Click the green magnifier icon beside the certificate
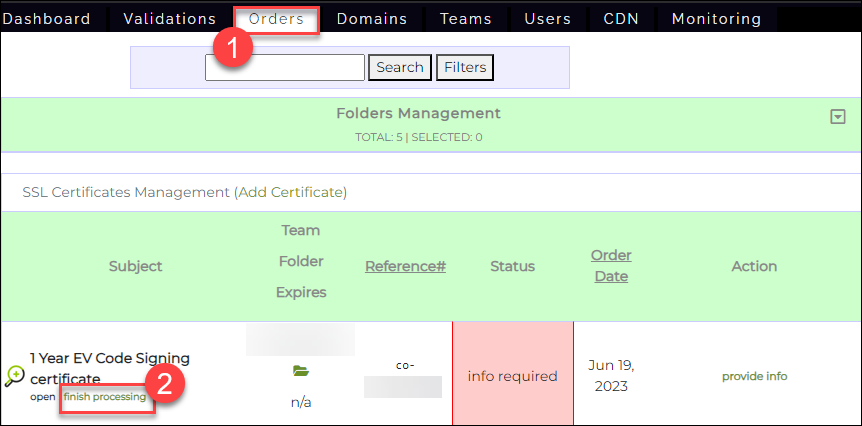Image resolution: width=862 pixels, height=426 pixels. (x=14, y=376)
